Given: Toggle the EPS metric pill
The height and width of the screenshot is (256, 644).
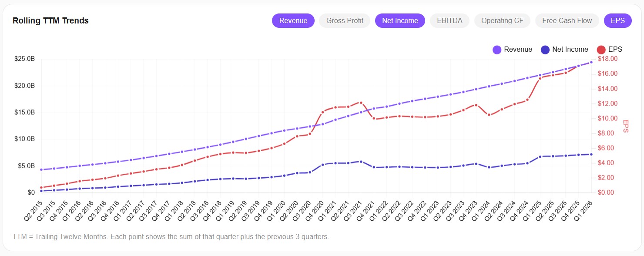Looking at the screenshot, I should 617,20.
